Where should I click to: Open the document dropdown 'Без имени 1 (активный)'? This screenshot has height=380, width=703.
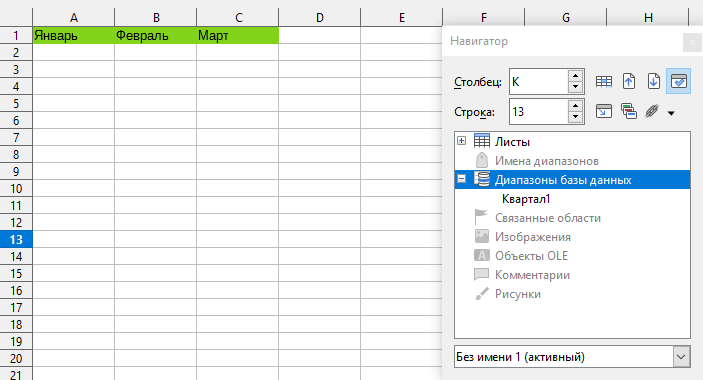coord(681,357)
